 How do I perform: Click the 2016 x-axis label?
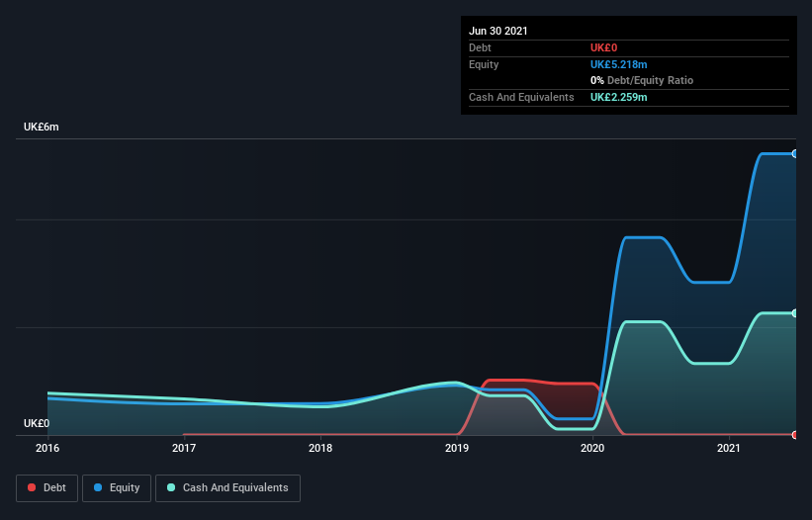[x=47, y=448]
